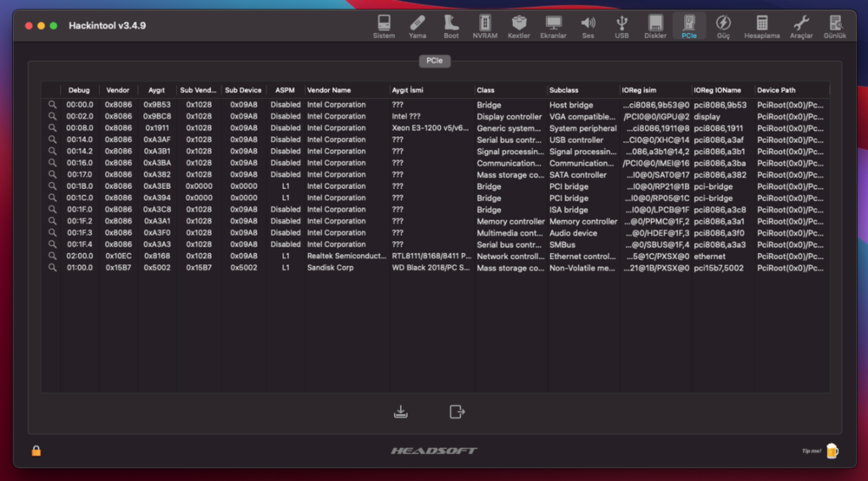This screenshot has width=868, height=481.
Task: Click the export PCIe list button
Action: [457, 412]
